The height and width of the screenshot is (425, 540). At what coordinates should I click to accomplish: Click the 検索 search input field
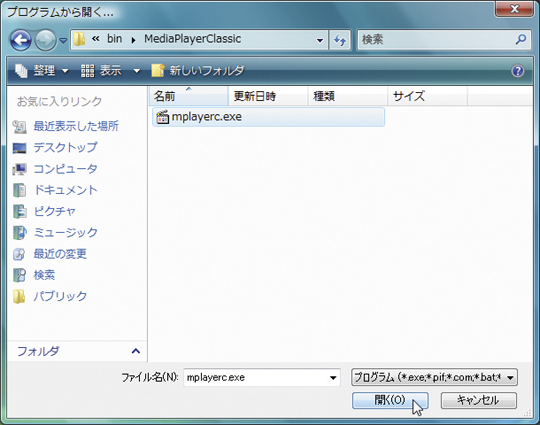pyautogui.click(x=437, y=40)
